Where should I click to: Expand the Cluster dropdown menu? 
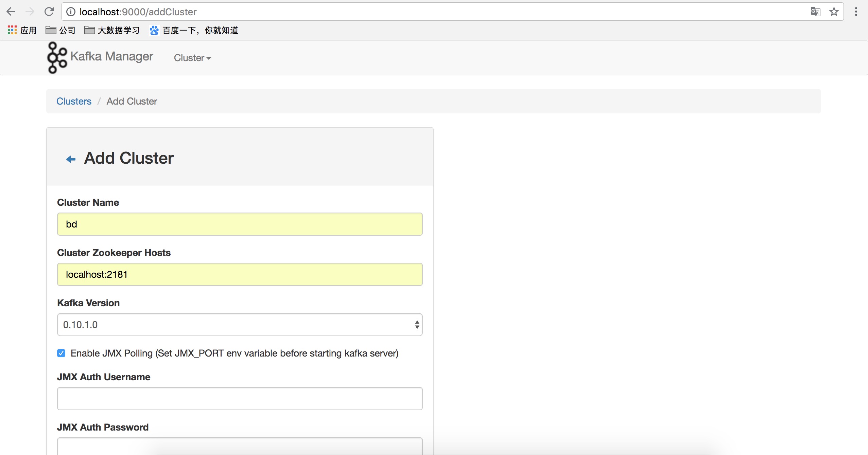tap(192, 58)
